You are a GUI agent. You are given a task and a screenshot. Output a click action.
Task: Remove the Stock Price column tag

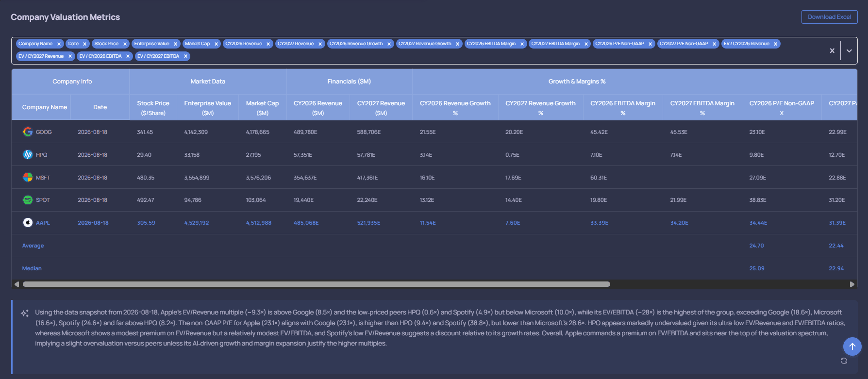(x=125, y=44)
